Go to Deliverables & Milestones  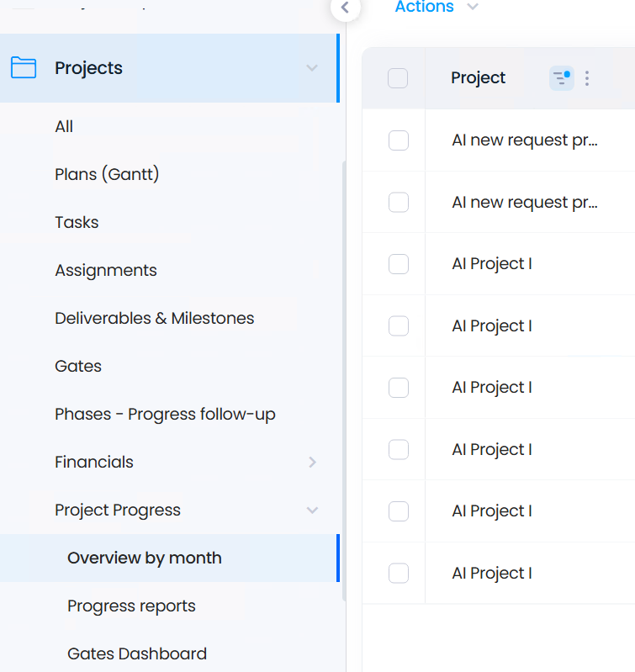tap(155, 319)
